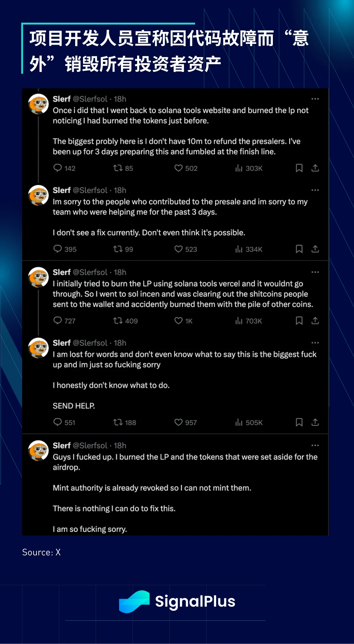Image resolution: width=354 pixels, height=644 pixels.
Task: Retweet the tweet with 85 retweets
Action: [x=118, y=168]
